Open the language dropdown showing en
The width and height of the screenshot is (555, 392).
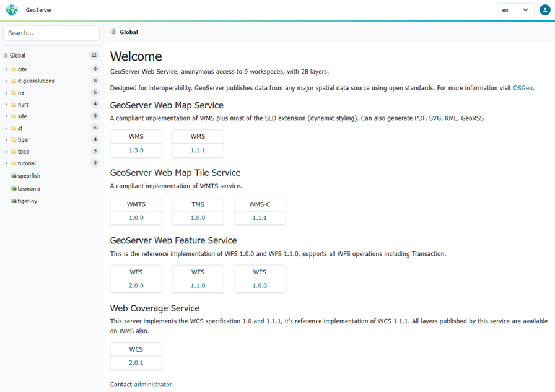[x=515, y=10]
